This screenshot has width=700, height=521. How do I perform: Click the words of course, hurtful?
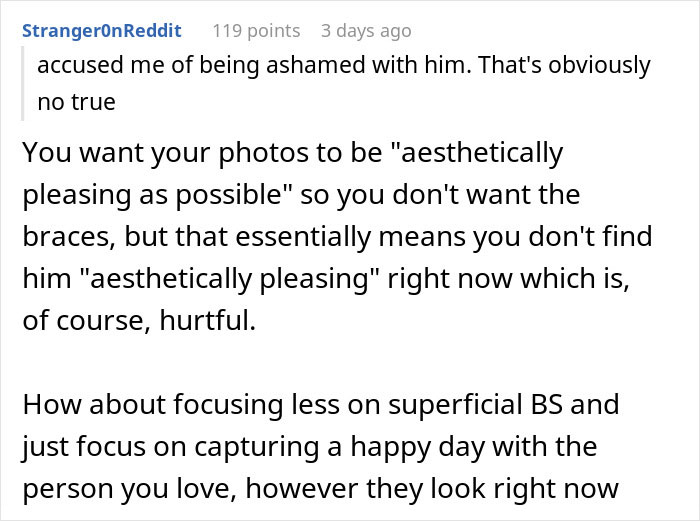pyautogui.click(x=139, y=321)
